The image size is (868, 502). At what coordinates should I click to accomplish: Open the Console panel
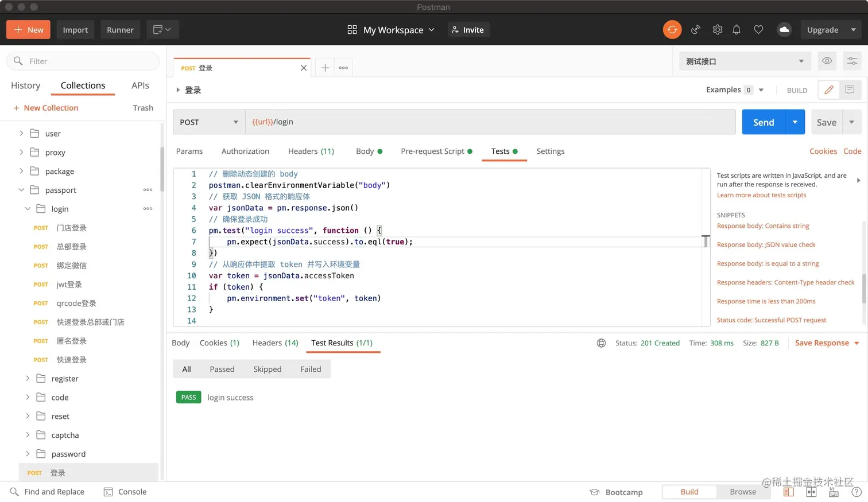pos(125,492)
